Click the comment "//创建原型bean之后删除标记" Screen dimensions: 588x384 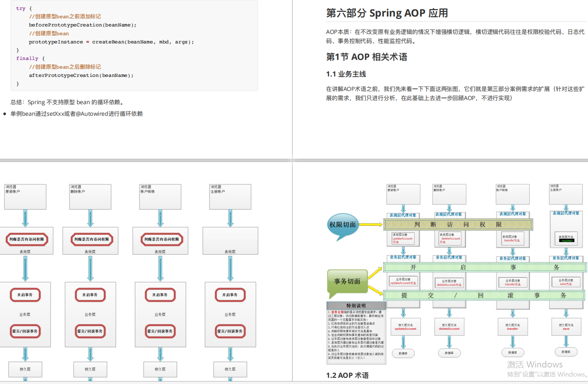[x=65, y=67]
